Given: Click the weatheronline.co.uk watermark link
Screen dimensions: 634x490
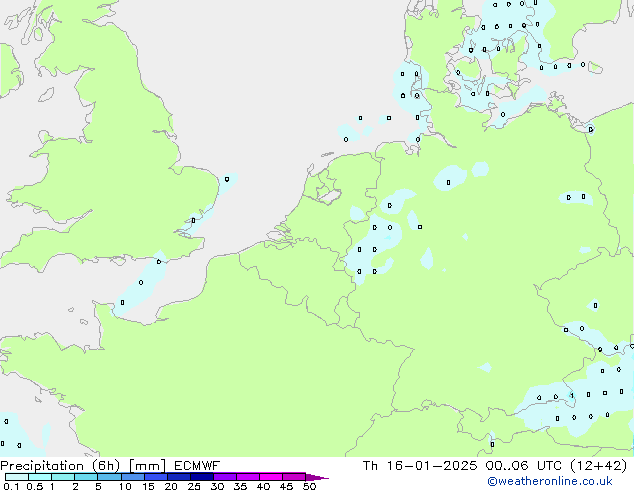Looking at the screenshot, I should coord(566,482).
